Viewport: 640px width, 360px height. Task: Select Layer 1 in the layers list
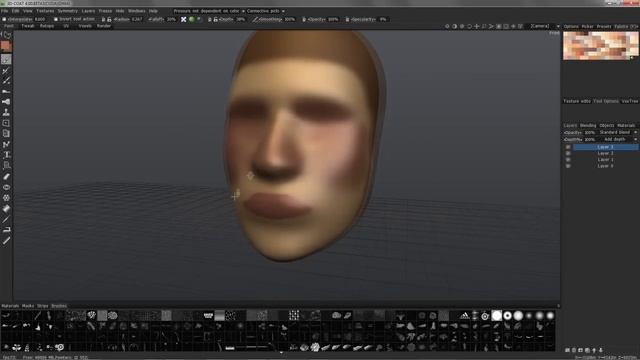[x=605, y=160]
